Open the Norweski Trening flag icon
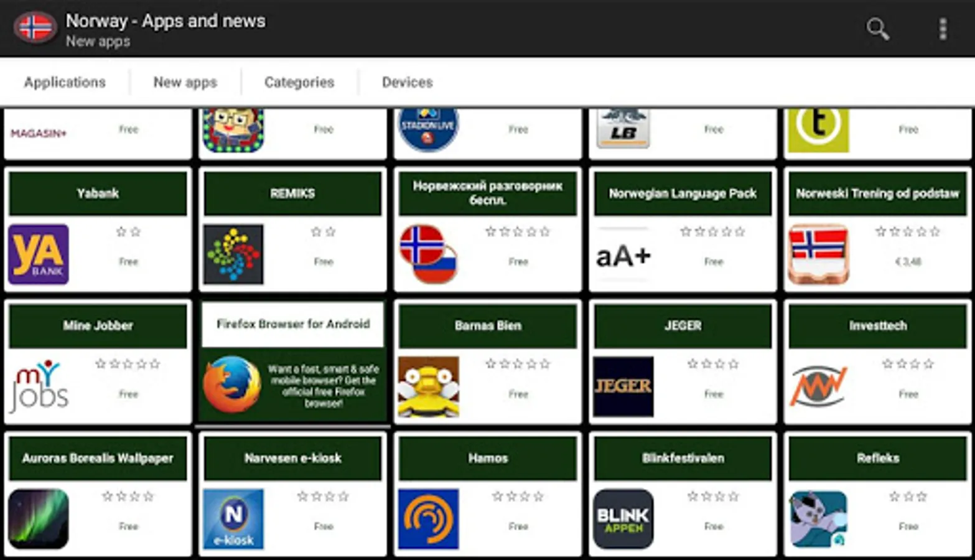975x560 pixels. (818, 254)
